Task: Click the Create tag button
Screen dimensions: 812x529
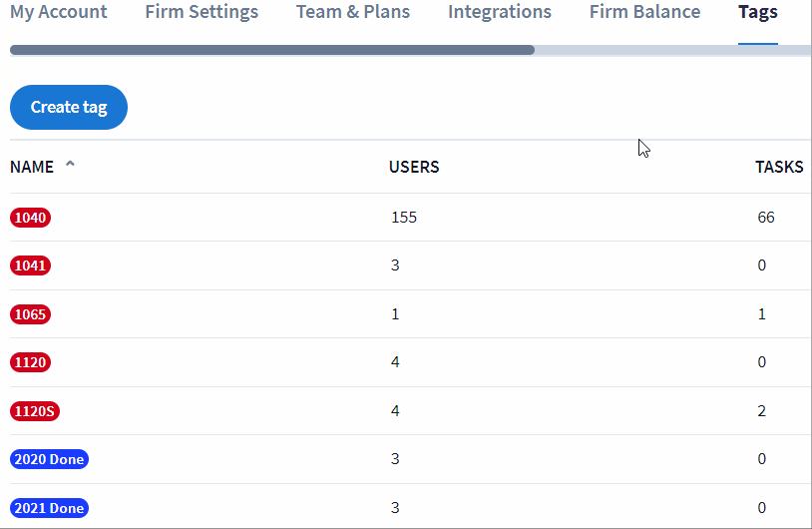Action: pyautogui.click(x=69, y=107)
